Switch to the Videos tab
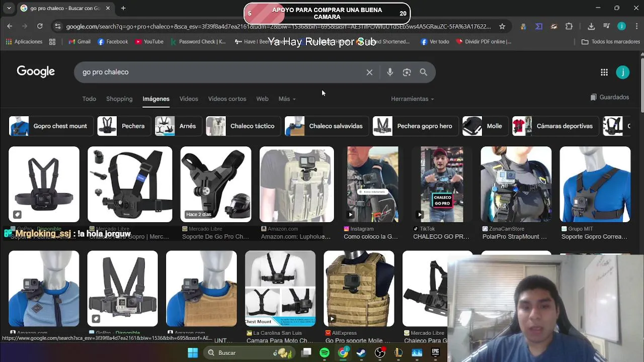644x362 pixels. click(x=189, y=99)
